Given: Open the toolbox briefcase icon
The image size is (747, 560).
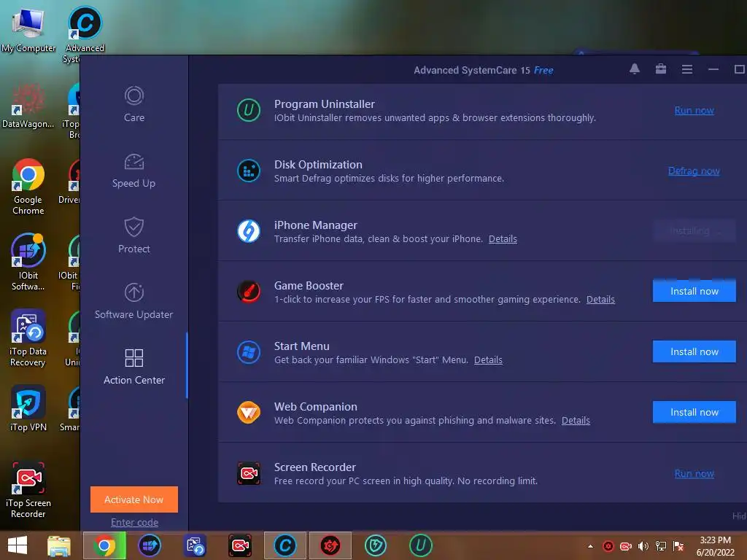Looking at the screenshot, I should [x=661, y=69].
